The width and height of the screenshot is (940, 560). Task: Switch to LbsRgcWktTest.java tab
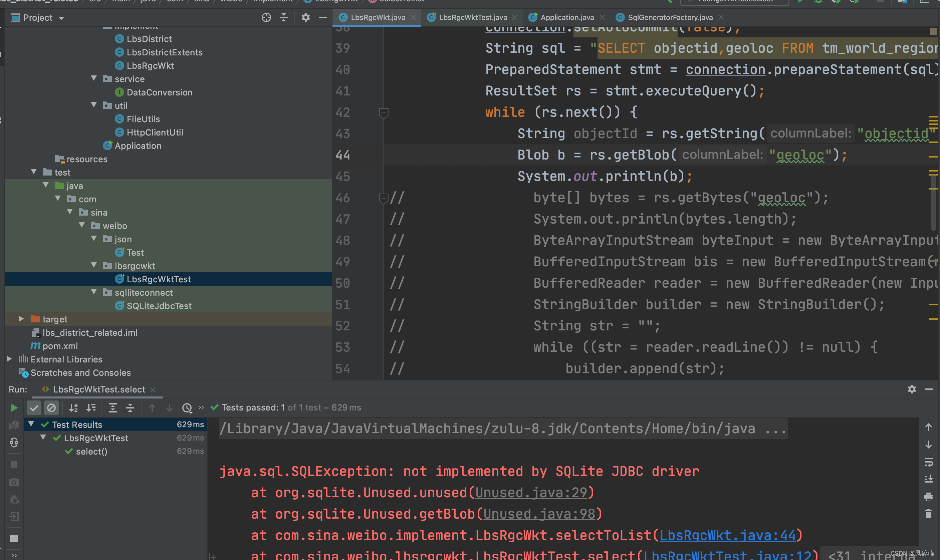[472, 17]
